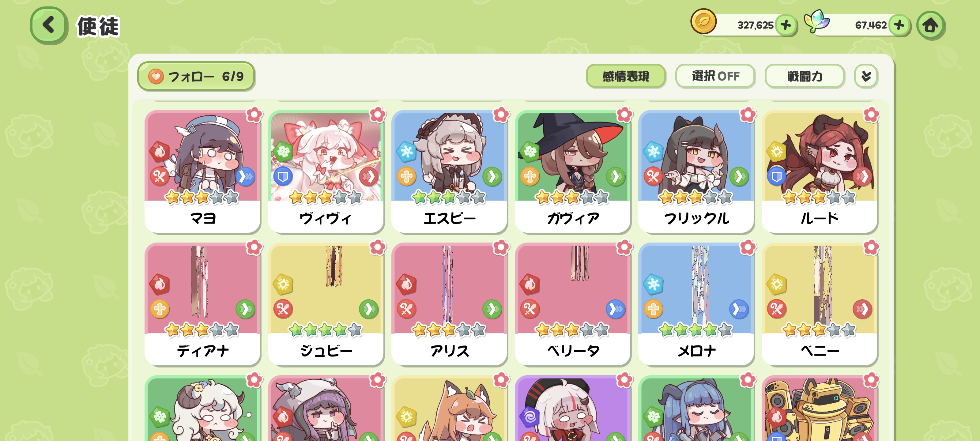Toggle the 選択 OFF selection mode
The height and width of the screenshot is (441, 980).
(715, 77)
